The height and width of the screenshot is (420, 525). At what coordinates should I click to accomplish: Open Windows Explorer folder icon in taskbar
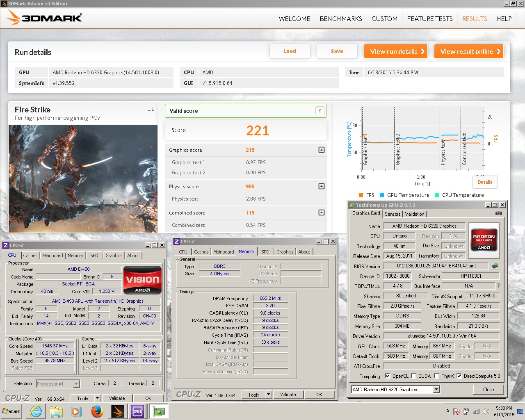point(56,411)
